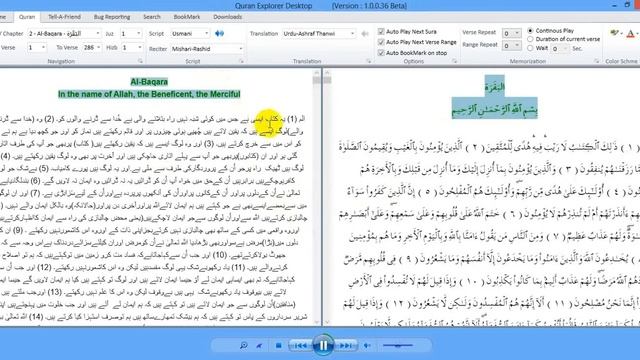Open the Translation group dialog launcher
This screenshot has width=640, height=360.
(369, 61)
